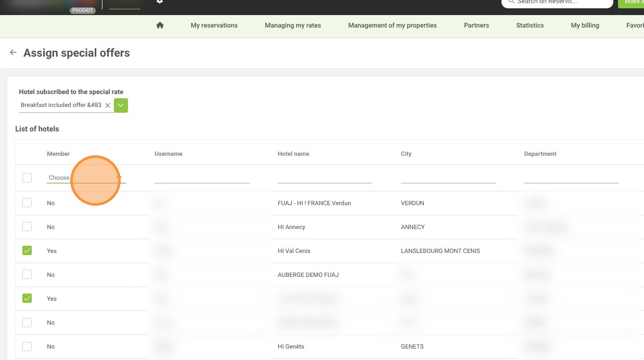Select the GENETS city cell
Screen dimensions: 644x360
(x=412, y=346)
